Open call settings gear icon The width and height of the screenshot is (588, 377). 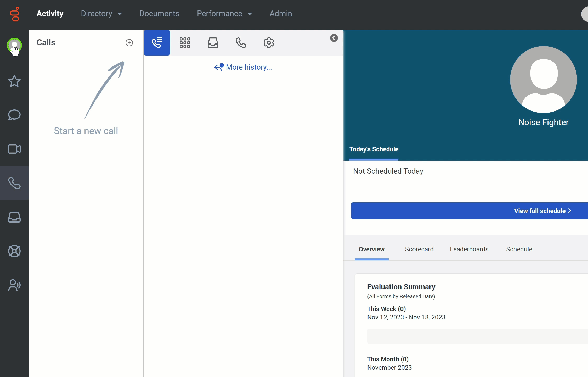[x=269, y=43]
